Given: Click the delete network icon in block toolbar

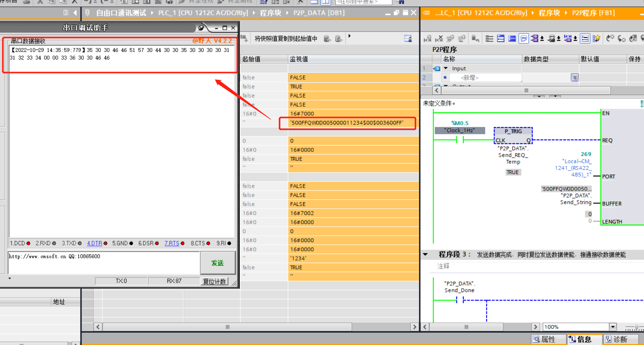Looking at the screenshot, I should (x=439, y=38).
